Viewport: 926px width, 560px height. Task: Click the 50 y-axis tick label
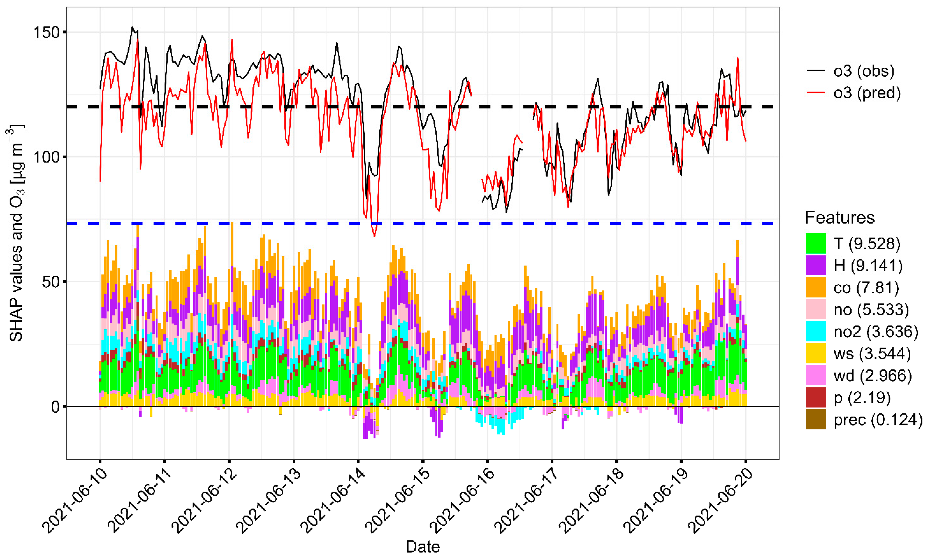coord(51,282)
